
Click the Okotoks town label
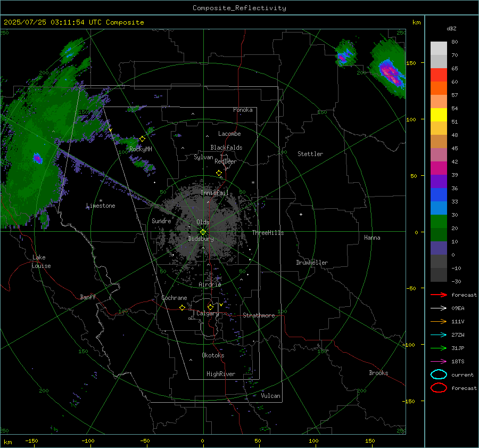coord(213,355)
